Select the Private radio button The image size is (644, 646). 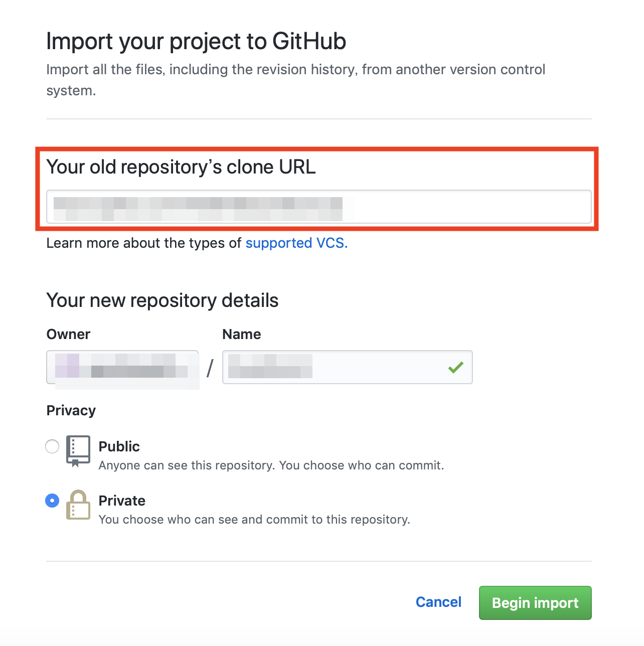click(x=52, y=501)
